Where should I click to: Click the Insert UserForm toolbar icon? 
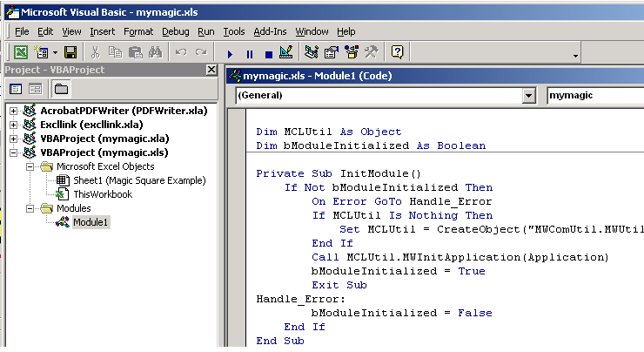pyautogui.click(x=41, y=52)
